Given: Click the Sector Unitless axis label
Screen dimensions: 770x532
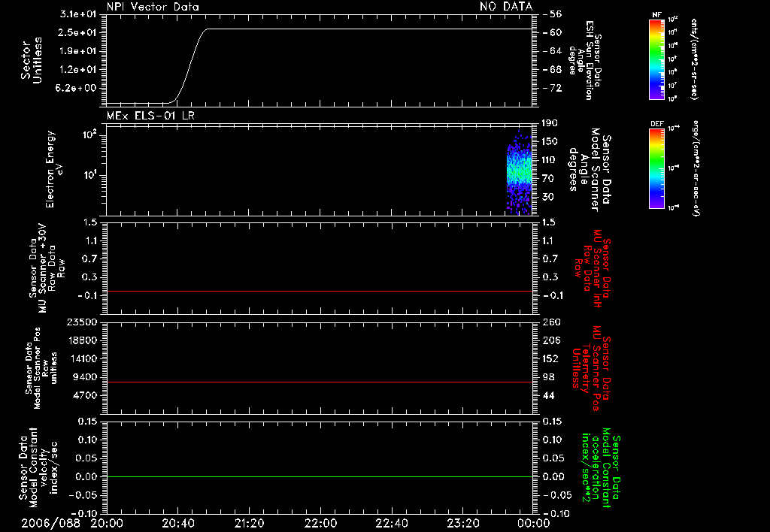Looking at the screenshot, I should click(31, 60).
